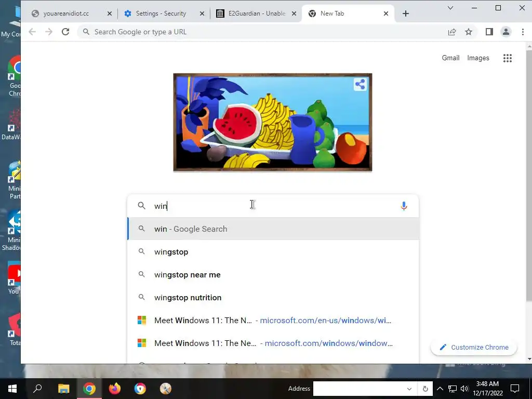
Task: Choose the 'wingstop' suggestion
Action: 273,252
